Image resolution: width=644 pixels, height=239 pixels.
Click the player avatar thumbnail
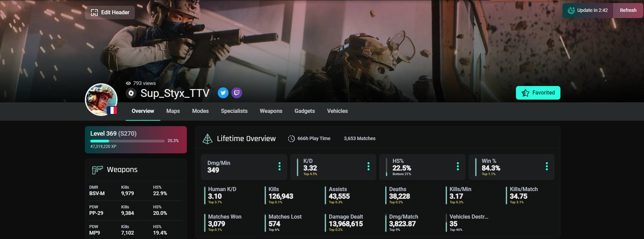pos(101,99)
